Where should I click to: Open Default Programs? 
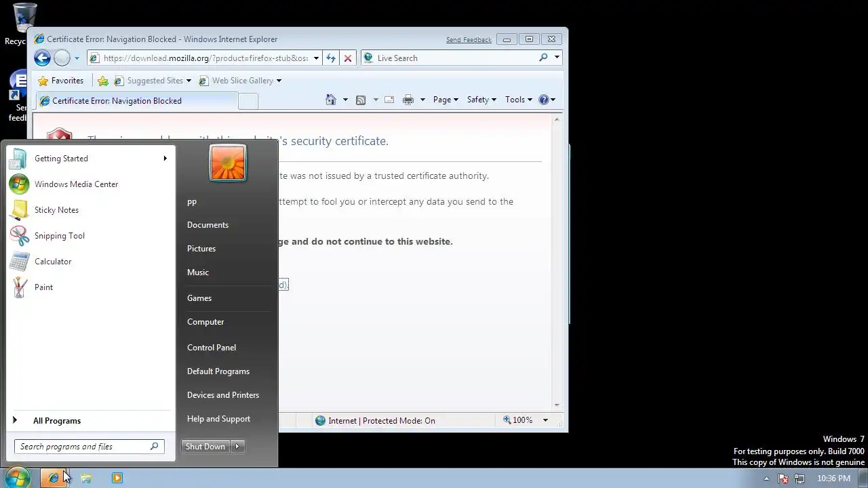[218, 371]
